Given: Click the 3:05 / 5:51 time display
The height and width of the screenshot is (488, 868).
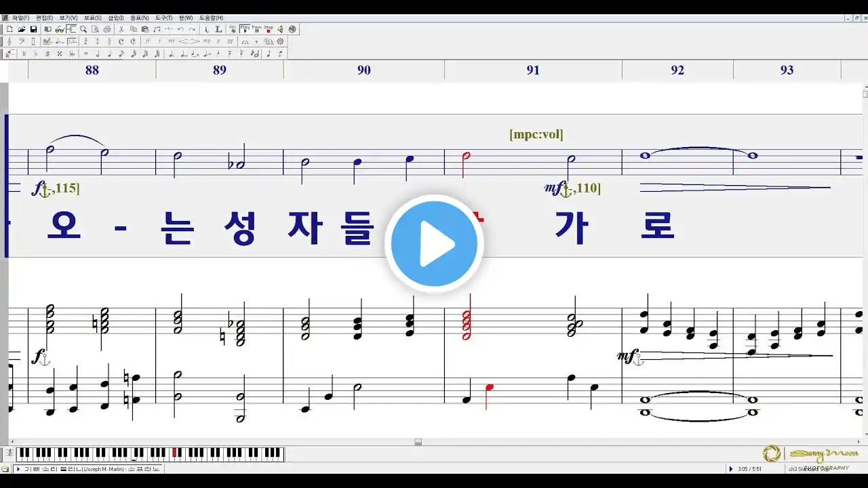Looking at the screenshot, I should (751, 468).
